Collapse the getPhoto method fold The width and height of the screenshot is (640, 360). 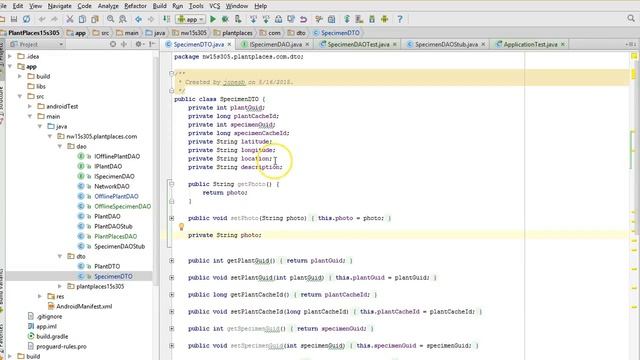(x=172, y=184)
